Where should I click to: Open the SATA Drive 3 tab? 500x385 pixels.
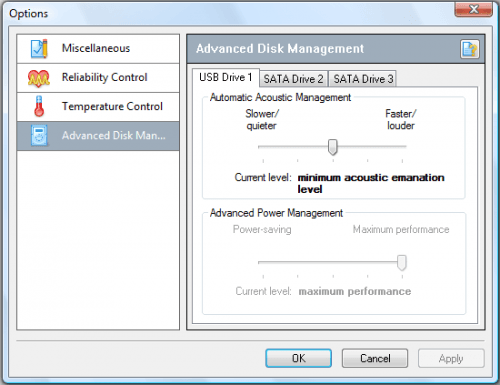363,79
